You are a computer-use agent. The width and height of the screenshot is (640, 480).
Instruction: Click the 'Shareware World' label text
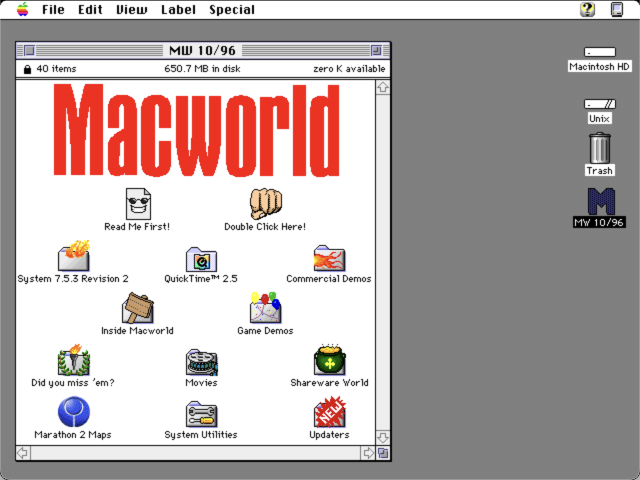click(329, 382)
